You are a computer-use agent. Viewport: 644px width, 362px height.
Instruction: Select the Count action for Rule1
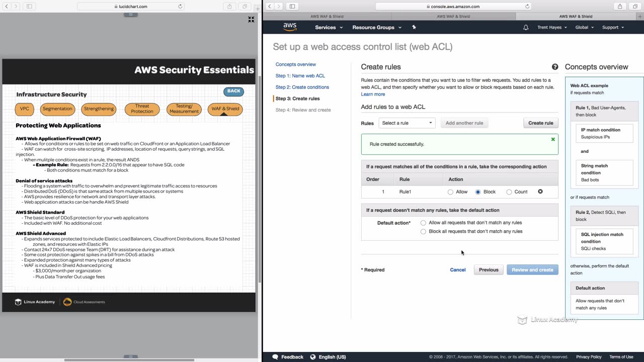pyautogui.click(x=509, y=192)
